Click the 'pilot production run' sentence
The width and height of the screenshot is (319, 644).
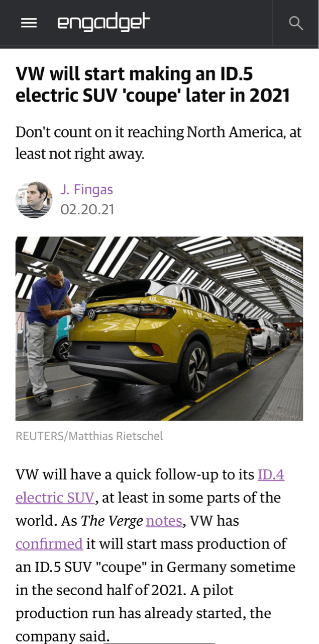point(143,613)
